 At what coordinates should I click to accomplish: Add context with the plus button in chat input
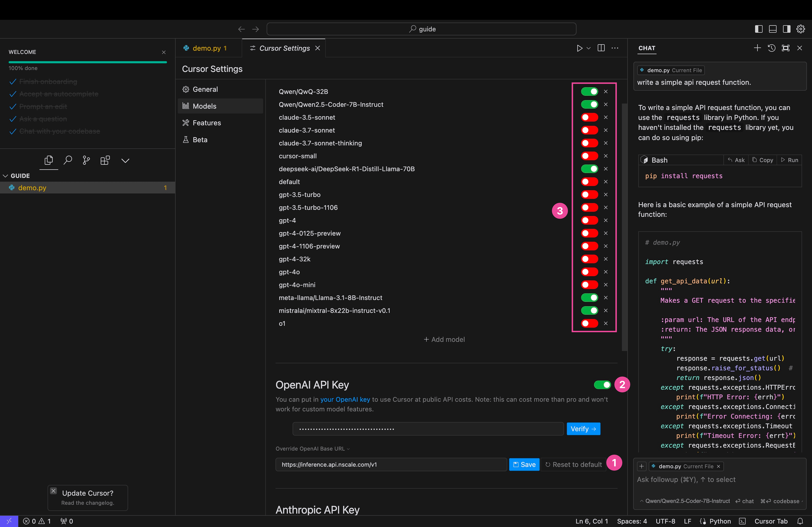[641, 466]
